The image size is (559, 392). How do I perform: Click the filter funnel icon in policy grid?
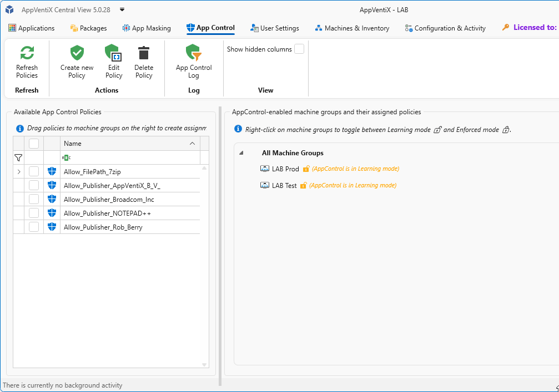point(18,157)
